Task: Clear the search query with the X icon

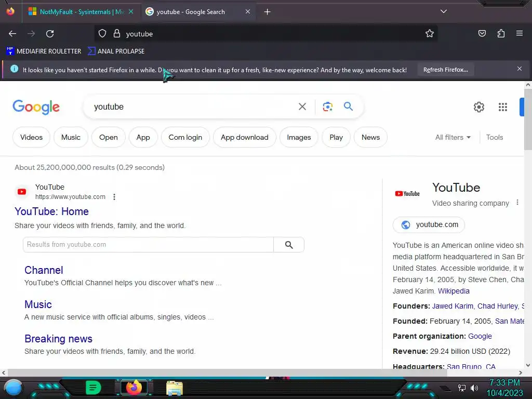Action: point(302,107)
